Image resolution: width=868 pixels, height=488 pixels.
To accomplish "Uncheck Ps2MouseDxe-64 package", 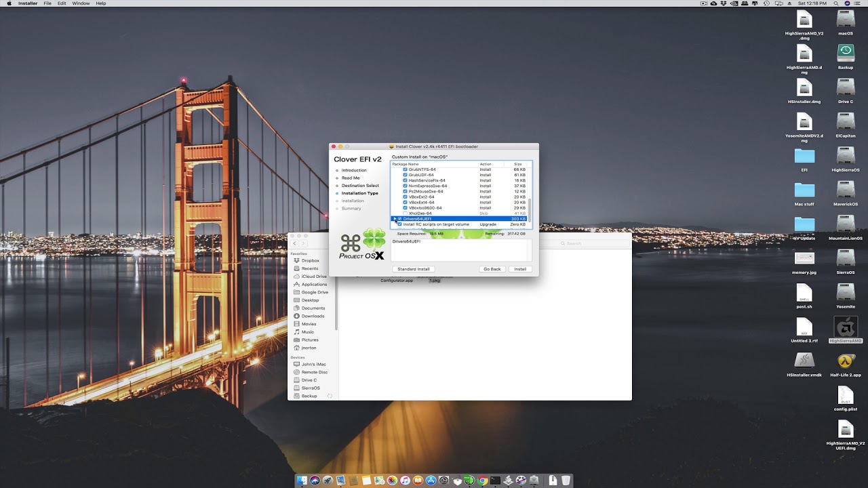I will point(406,191).
